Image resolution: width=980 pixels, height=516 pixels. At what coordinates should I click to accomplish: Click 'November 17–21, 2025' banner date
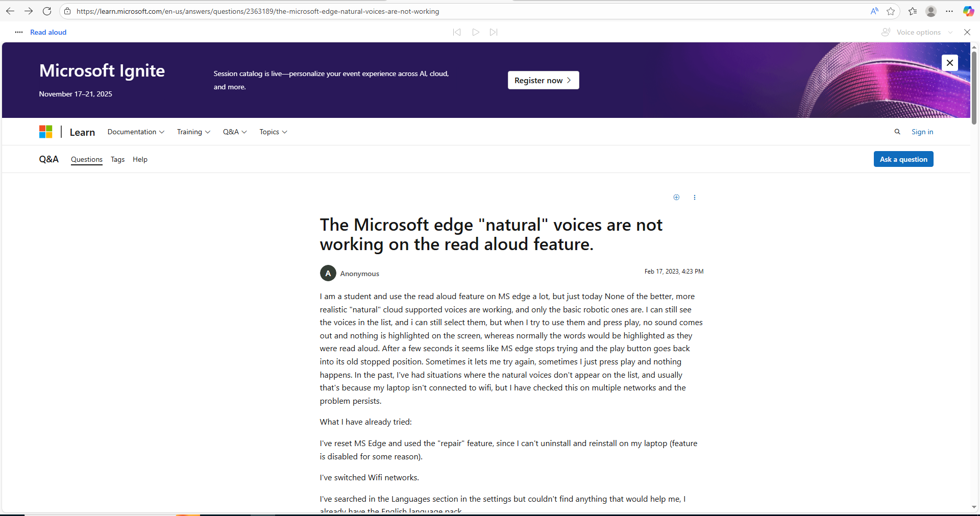click(x=76, y=94)
